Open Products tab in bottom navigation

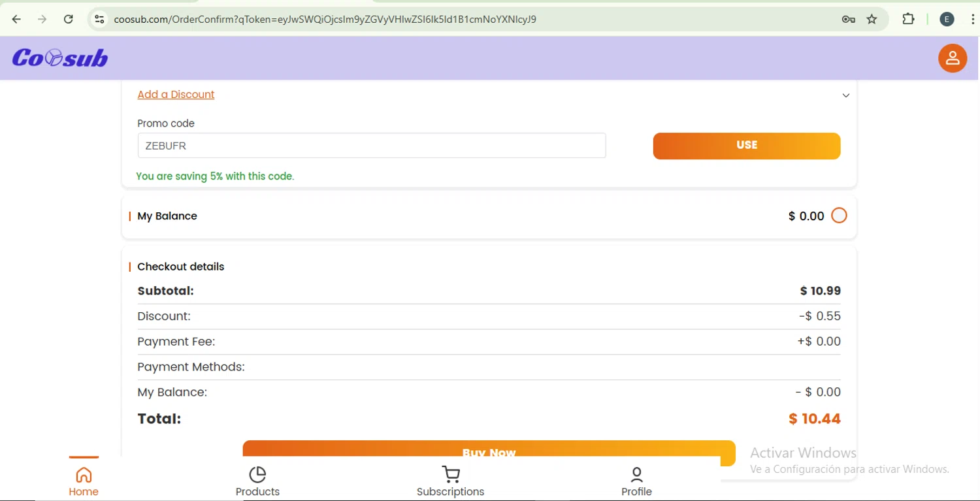(x=257, y=482)
